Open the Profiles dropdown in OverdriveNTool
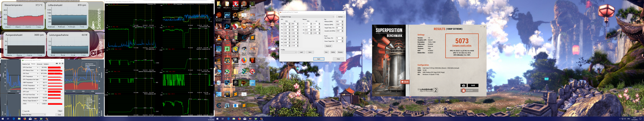This screenshot has height=121, width=644. 289,52
